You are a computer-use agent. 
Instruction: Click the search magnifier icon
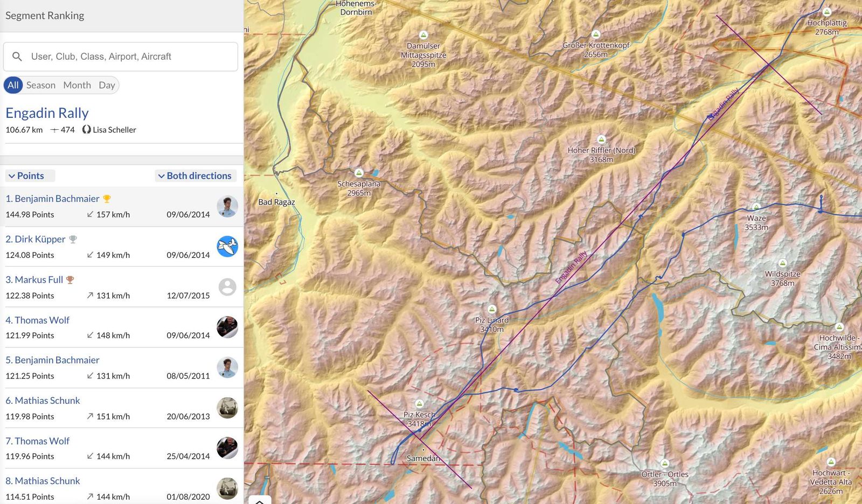(17, 57)
